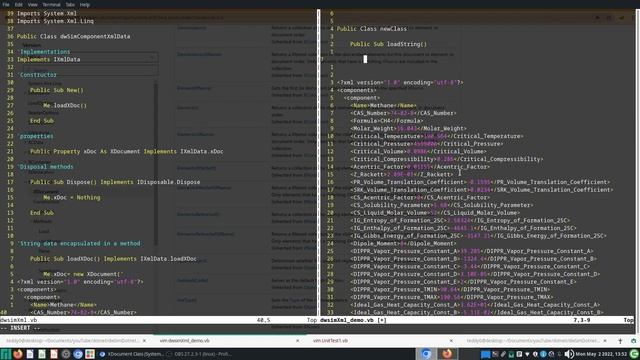This screenshot has width=640, height=360.
Task: Open the gray settings launcher icon
Action: 66,354
